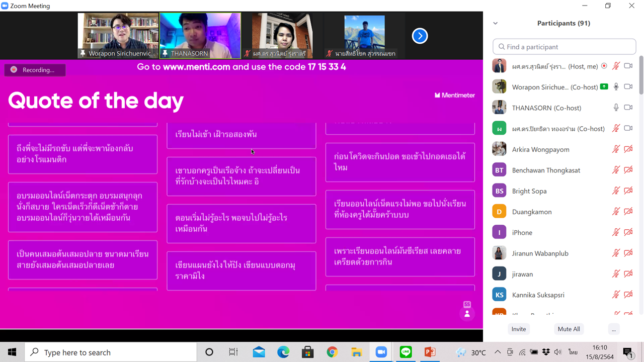This screenshot has width=644, height=362.
Task: Click the screen share icon beside Worapon
Action: pos(604,87)
